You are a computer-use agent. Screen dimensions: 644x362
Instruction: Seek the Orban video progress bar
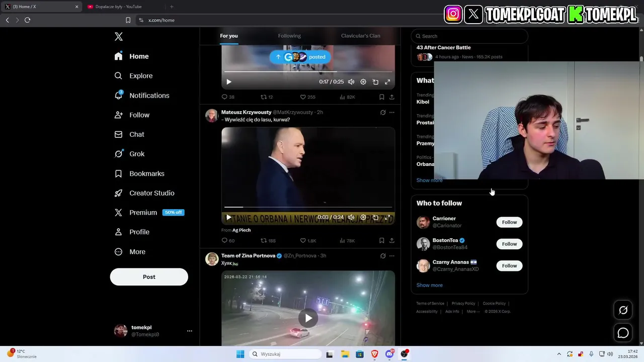tap(308, 207)
